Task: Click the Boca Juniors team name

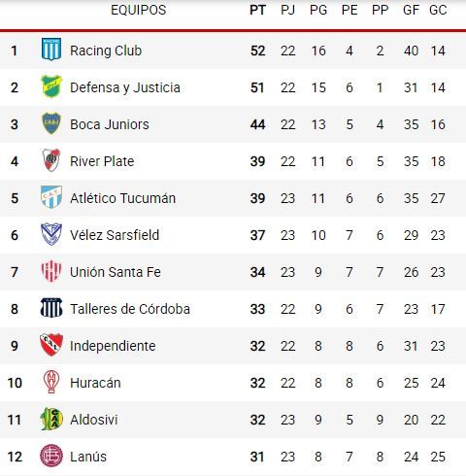Action: 110,124
